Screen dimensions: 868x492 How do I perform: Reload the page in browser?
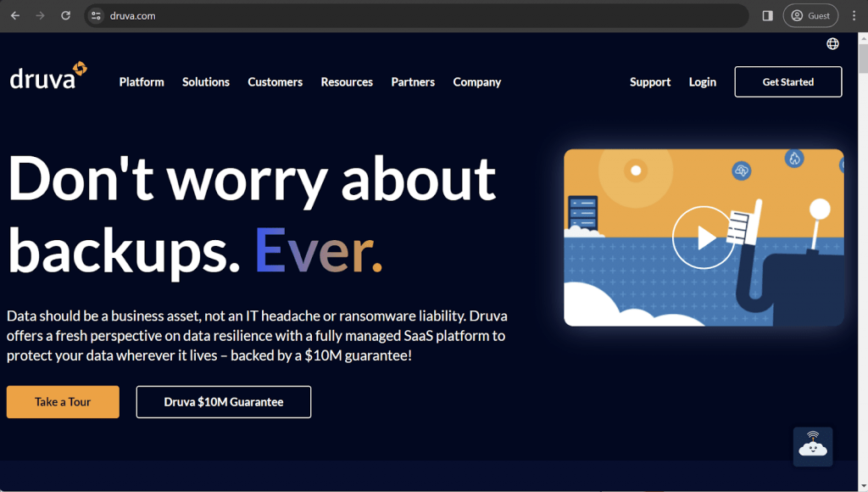[x=65, y=15]
